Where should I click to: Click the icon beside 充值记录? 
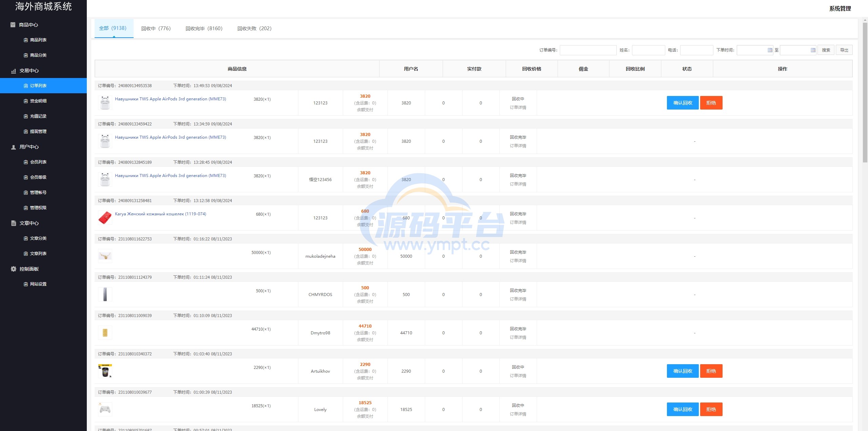click(26, 116)
